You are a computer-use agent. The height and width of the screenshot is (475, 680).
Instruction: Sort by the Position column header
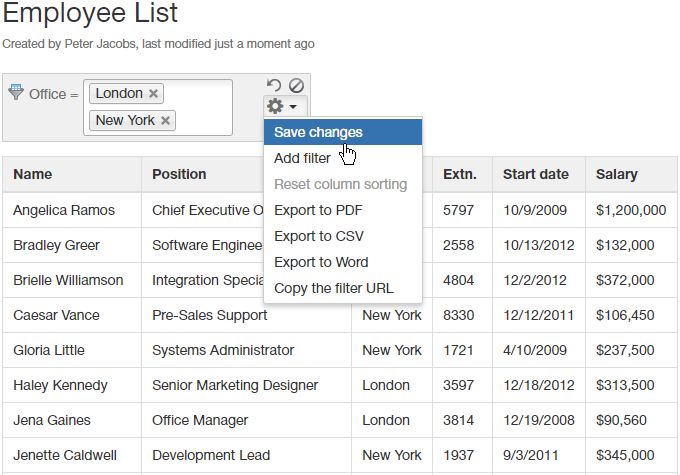coord(179,174)
